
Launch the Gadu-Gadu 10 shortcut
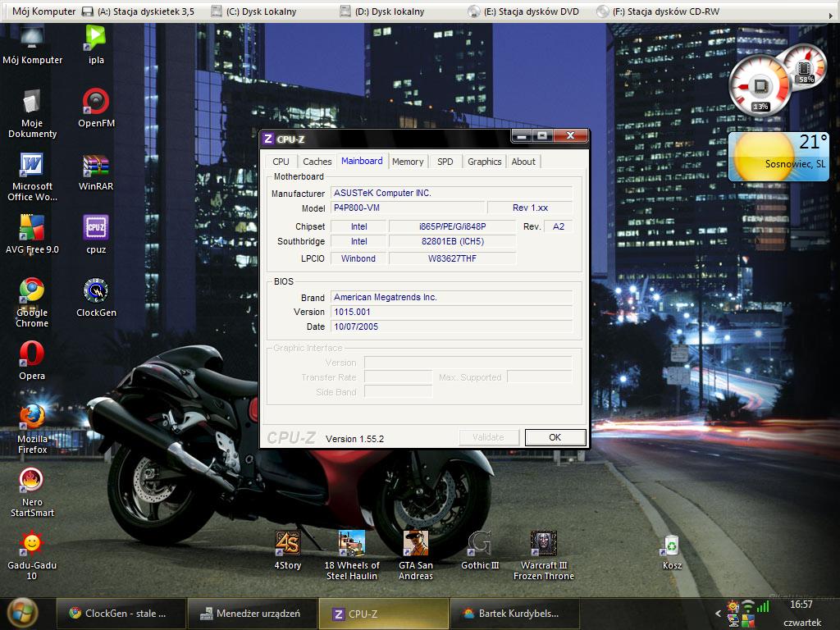coord(32,556)
